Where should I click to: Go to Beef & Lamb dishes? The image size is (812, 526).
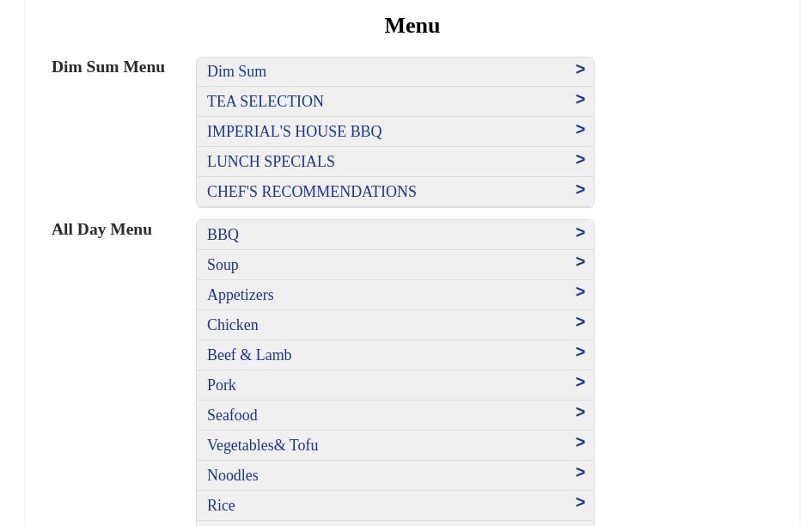(249, 355)
